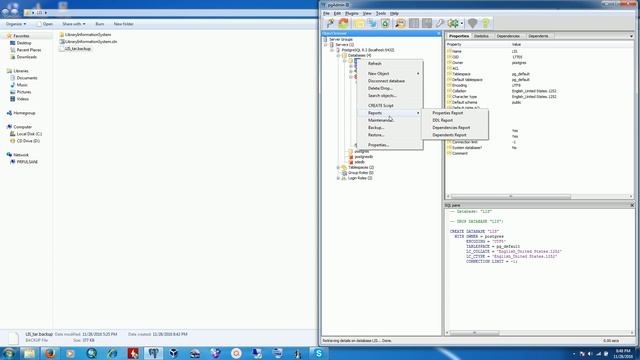Collapse the PostgreSQL server node
Image resolution: width=640 pixels, height=360 pixels.
point(332,50)
